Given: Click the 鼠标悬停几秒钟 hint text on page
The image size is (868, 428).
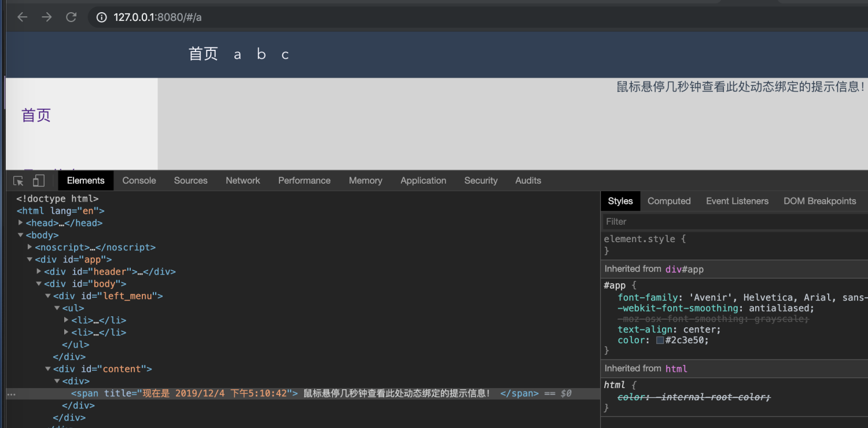Looking at the screenshot, I should [741, 87].
